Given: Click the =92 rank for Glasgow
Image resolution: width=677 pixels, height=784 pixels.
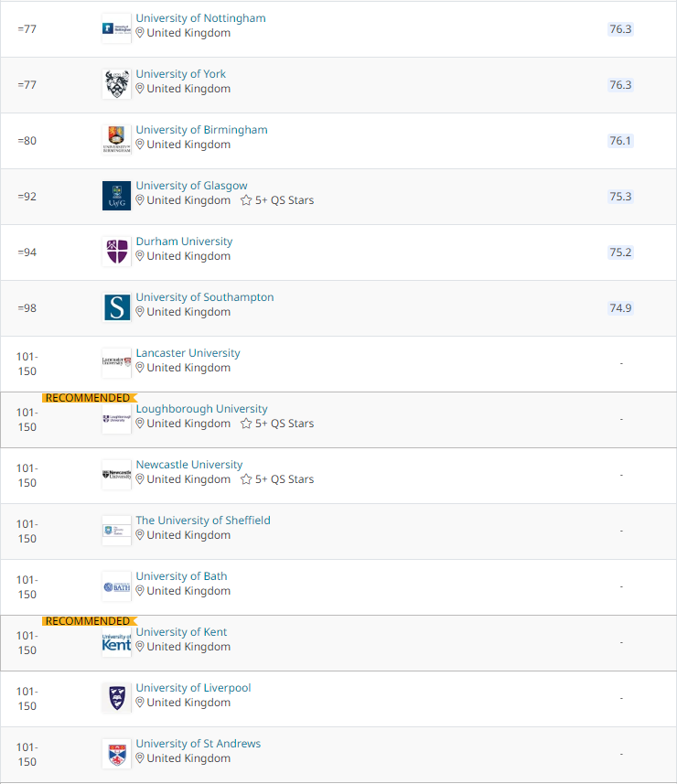Looking at the screenshot, I should (x=27, y=197).
